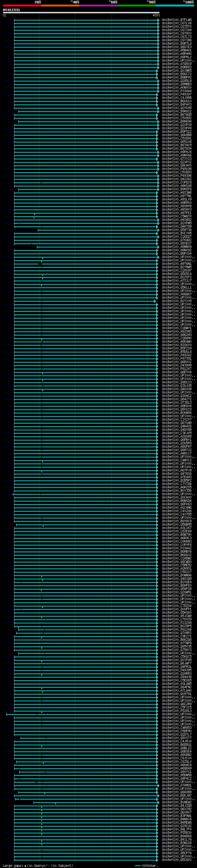Click the white query scale bar
Screen dimensions: 197x868
pos(81,12)
